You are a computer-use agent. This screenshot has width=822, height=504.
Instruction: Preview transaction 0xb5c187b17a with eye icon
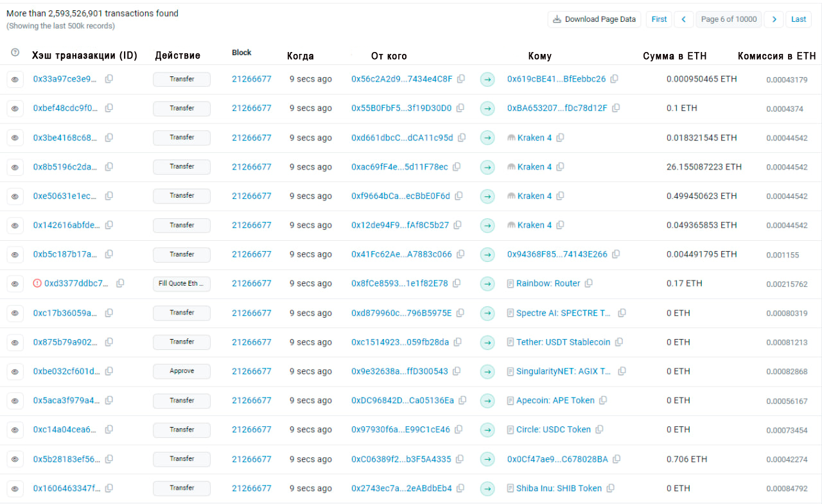pyautogui.click(x=15, y=254)
